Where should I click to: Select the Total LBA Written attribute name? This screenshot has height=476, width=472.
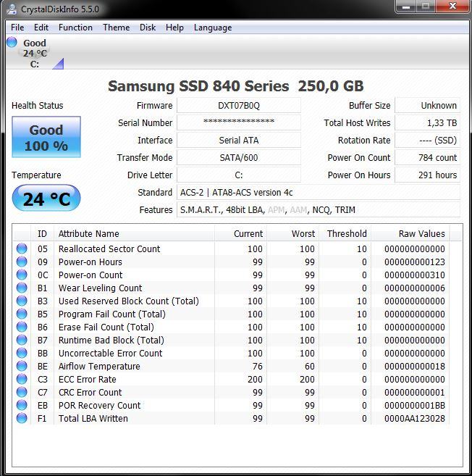tap(93, 419)
